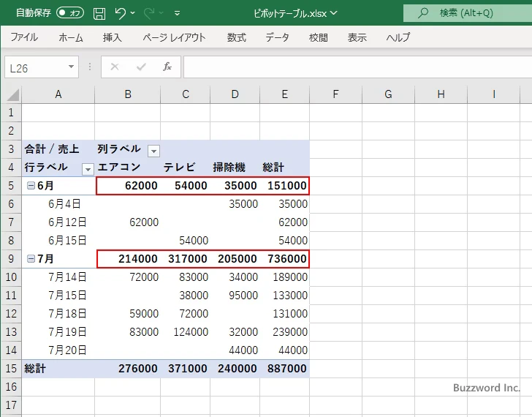
Task: Click the Select All corner triangle
Action: tap(12, 94)
